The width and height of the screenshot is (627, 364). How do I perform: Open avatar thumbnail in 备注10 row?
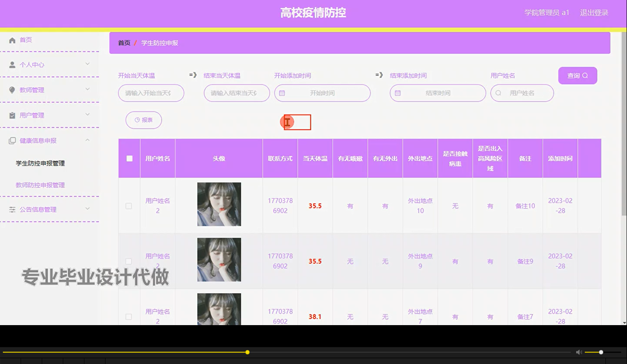pos(219,204)
